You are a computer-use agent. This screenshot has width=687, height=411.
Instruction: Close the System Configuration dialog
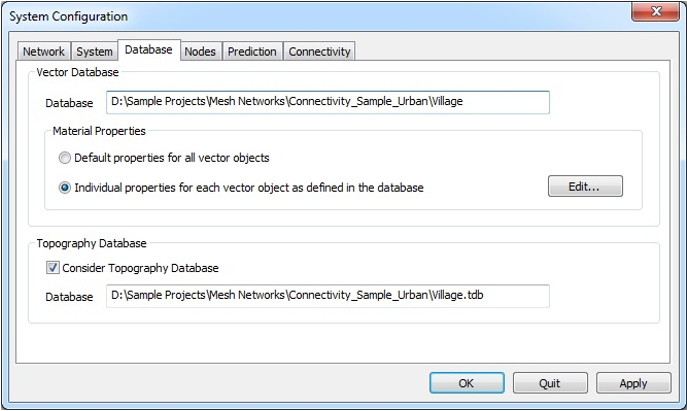coord(655,12)
